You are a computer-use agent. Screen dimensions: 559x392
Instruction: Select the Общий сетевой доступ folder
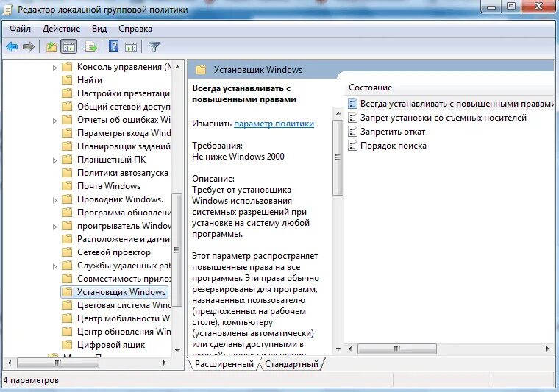[x=124, y=107]
